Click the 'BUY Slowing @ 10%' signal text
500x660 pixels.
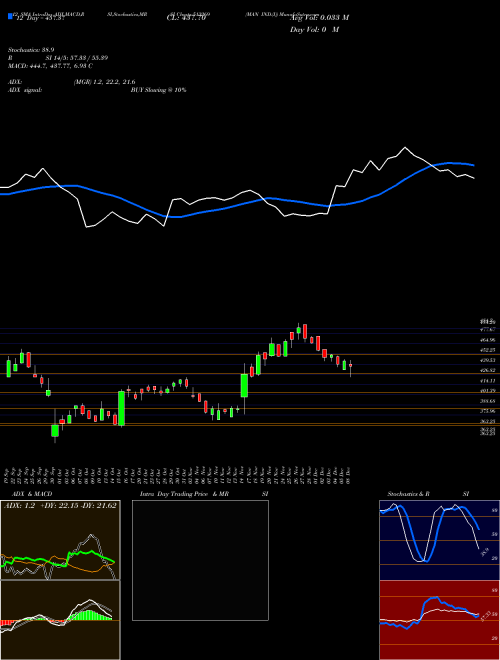(159, 90)
